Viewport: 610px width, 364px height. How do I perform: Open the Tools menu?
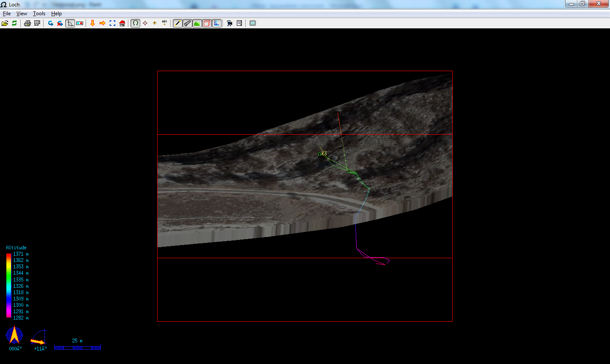39,14
